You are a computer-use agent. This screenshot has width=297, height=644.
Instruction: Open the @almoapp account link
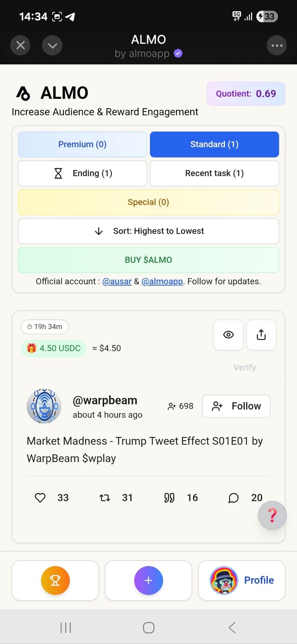point(162,281)
